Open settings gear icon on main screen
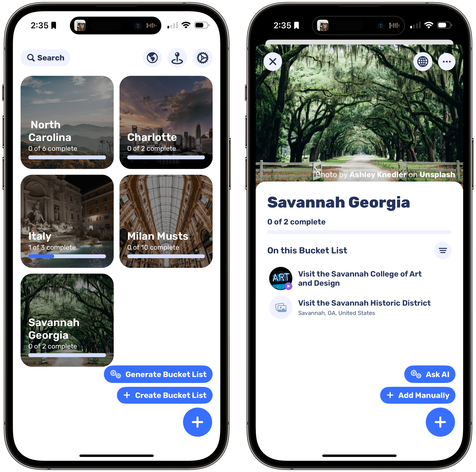 tap(202, 57)
